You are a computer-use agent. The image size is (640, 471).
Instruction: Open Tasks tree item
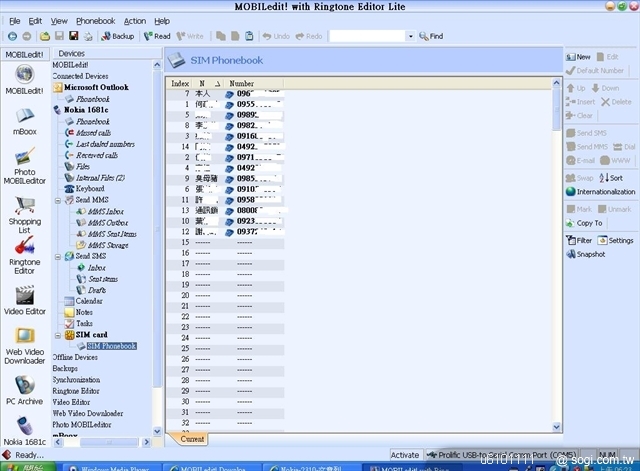point(84,323)
